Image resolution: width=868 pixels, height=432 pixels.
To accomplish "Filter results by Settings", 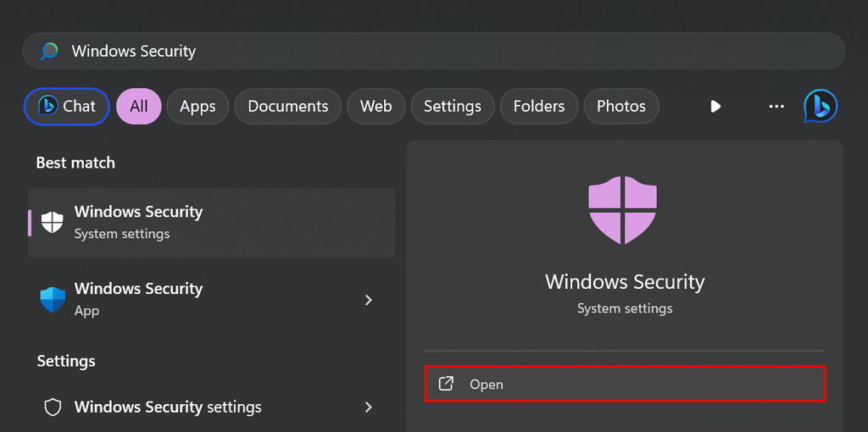I will pos(452,106).
